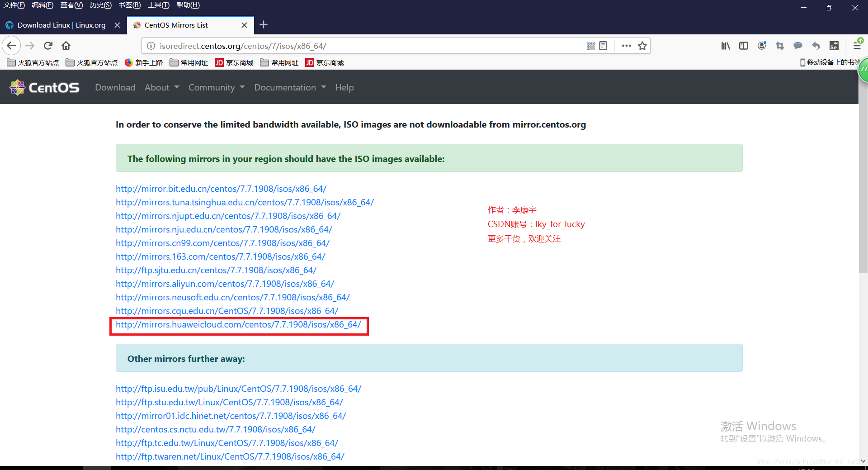
Task: Expand the Community dropdown menu
Action: 217,87
